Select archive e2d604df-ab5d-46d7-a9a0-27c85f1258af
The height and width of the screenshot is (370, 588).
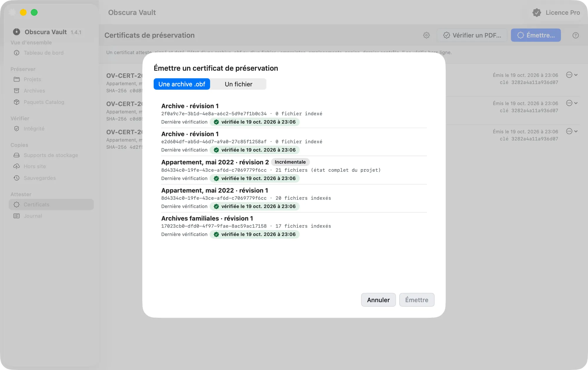click(294, 142)
